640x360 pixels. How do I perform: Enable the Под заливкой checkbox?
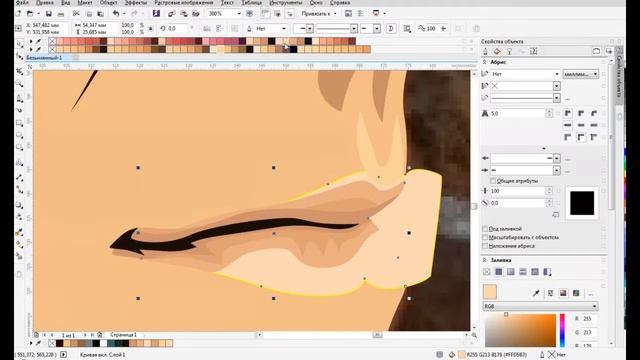click(x=485, y=229)
